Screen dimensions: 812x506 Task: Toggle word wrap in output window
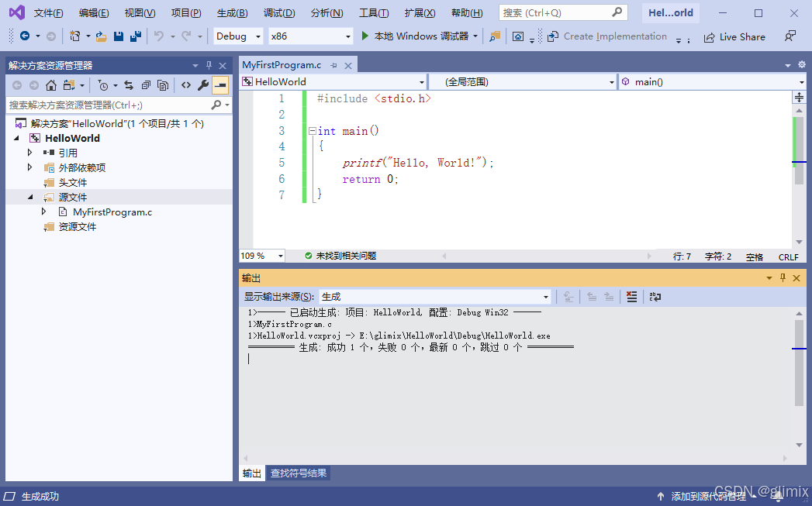(655, 297)
